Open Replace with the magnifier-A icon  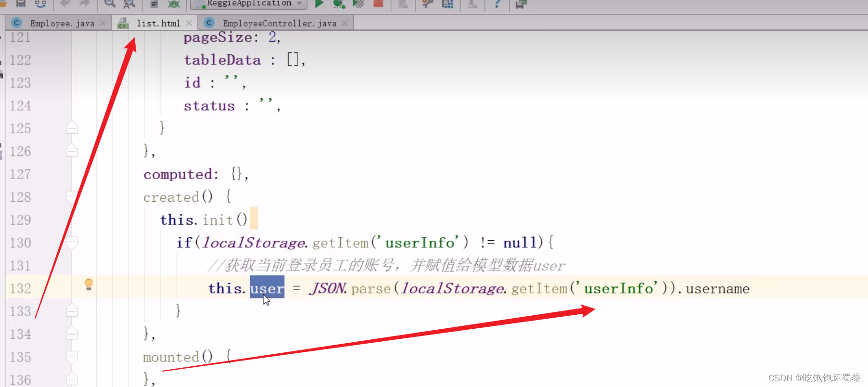tap(129, 3)
